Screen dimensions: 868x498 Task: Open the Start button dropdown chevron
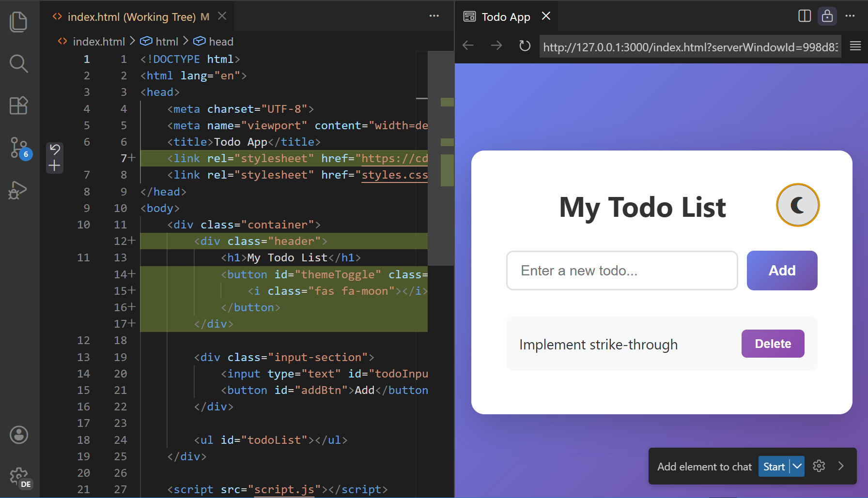[x=797, y=466]
